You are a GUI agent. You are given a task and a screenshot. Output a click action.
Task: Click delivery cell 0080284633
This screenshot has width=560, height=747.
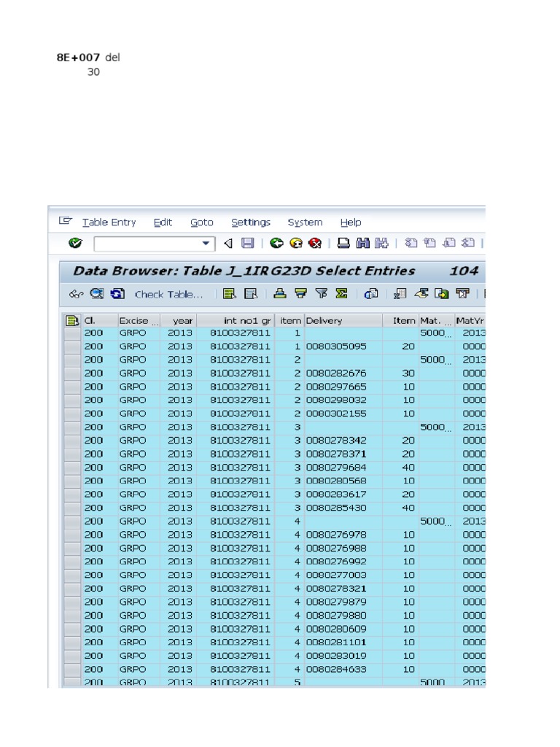(x=343, y=670)
